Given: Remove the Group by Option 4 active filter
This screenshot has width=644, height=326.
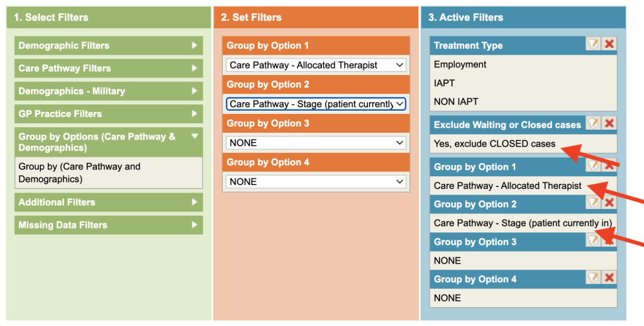Looking at the screenshot, I should [609, 278].
